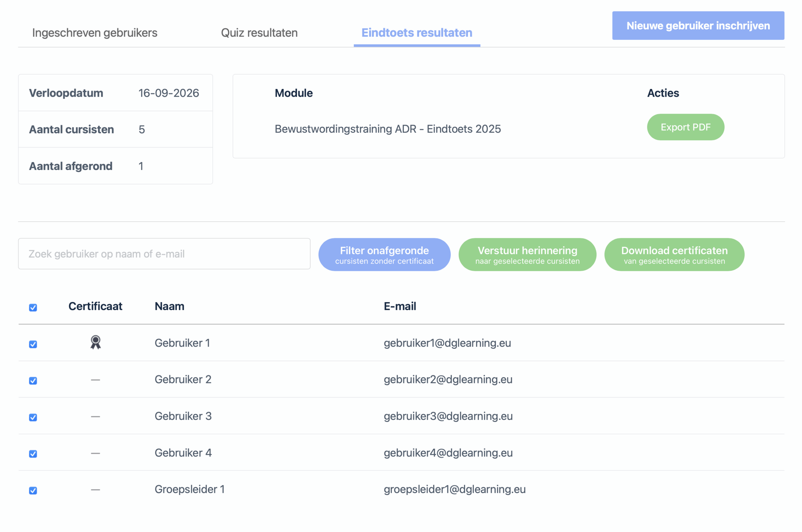This screenshot has width=802, height=532.
Task: Click the Aantal afgerond value 1
Action: tap(141, 166)
